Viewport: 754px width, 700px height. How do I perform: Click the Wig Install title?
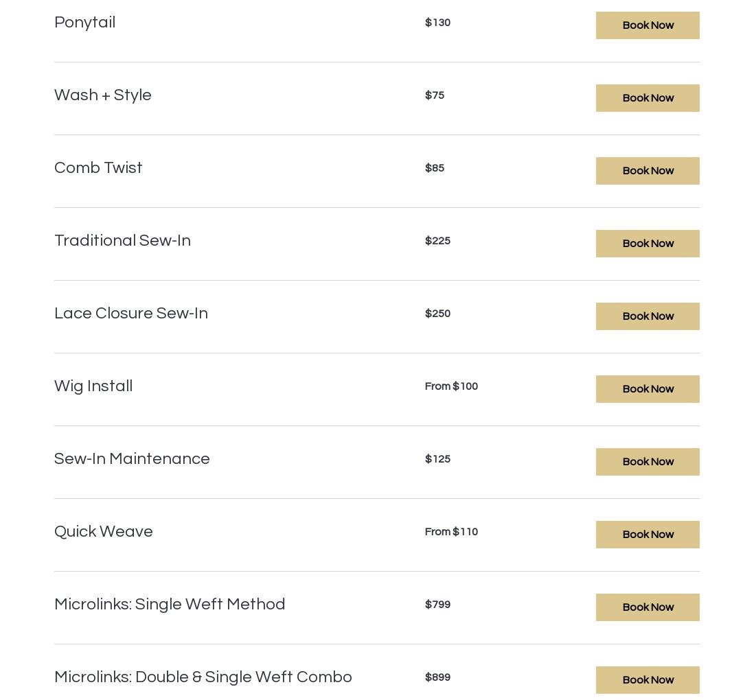click(93, 386)
